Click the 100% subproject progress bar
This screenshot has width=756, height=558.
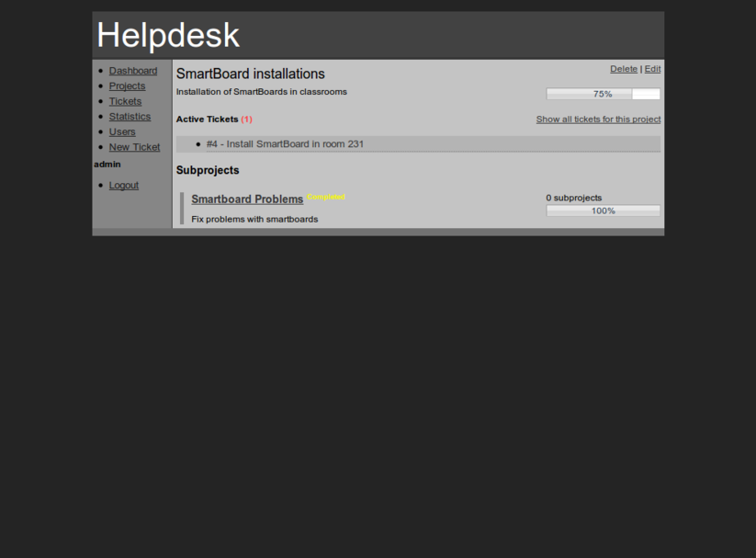604,211
